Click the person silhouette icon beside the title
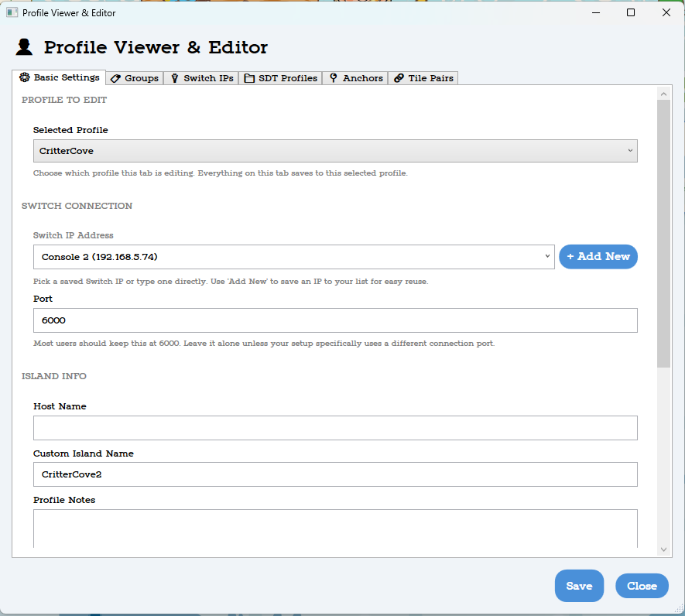This screenshot has height=616, width=685. [x=23, y=46]
